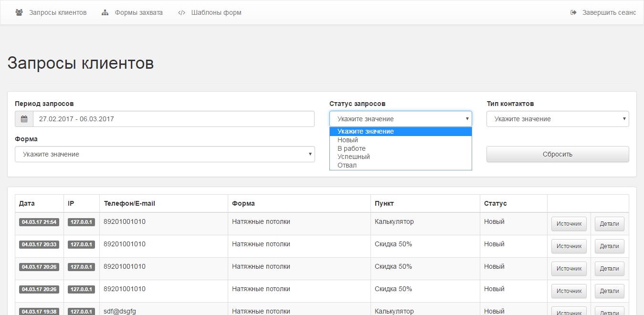Click the 04.03.17 21:54 date badge
Screen dimensions: 644x315
39,222
